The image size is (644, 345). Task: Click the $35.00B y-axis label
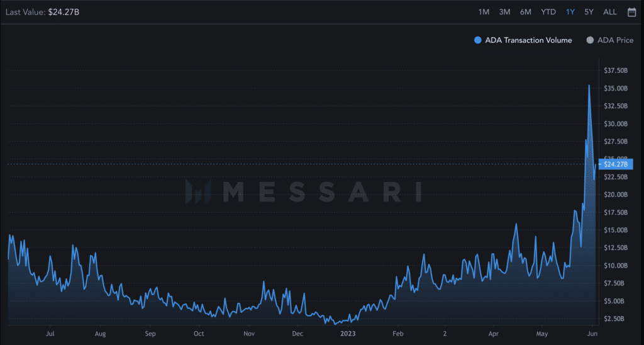(616, 88)
